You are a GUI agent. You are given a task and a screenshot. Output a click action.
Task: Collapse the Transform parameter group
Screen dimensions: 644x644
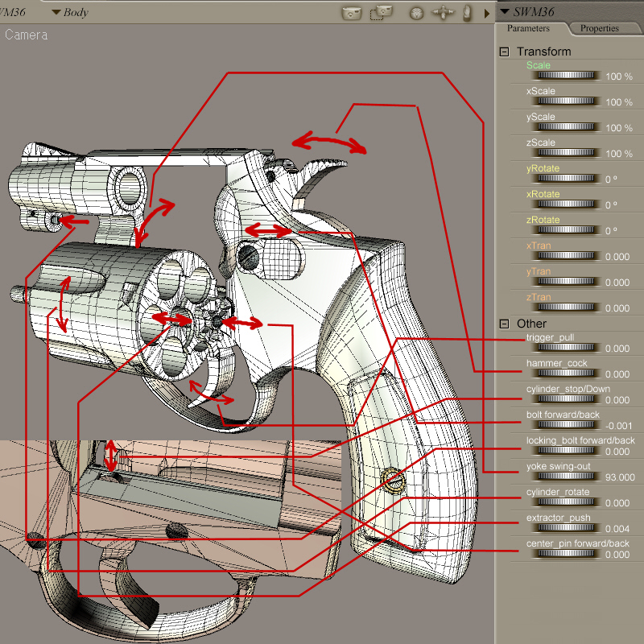505,52
